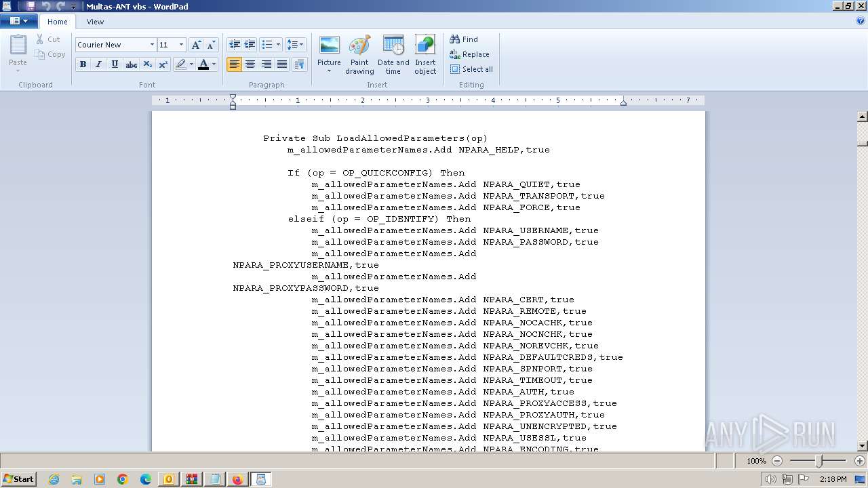868x488 pixels.
Task: Open Windows Media Player from taskbar
Action: [x=100, y=479]
